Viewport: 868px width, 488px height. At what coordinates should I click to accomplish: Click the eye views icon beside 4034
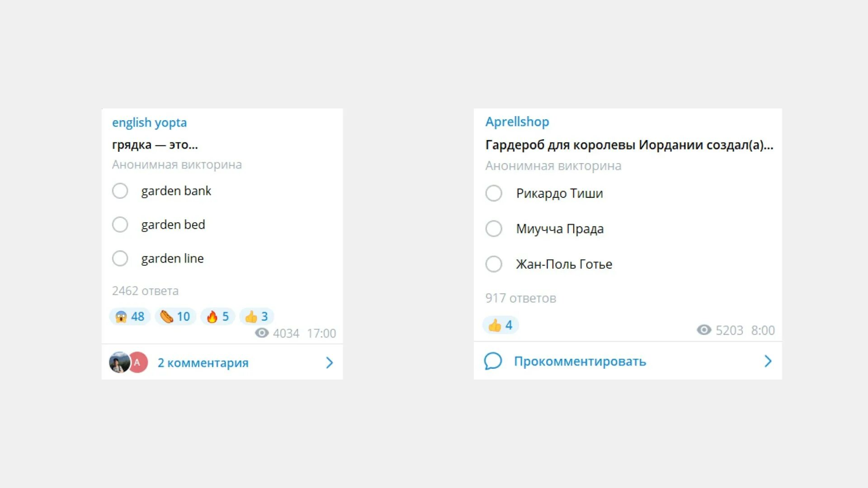click(x=262, y=333)
